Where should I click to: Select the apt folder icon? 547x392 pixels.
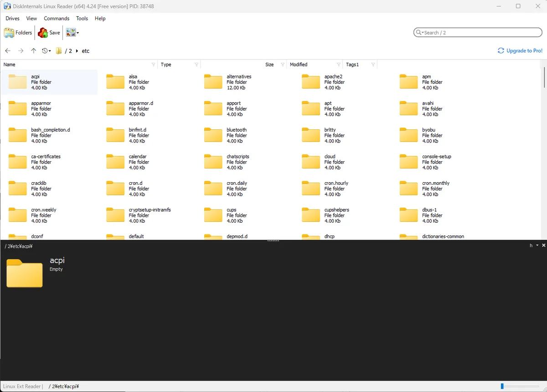point(311,108)
